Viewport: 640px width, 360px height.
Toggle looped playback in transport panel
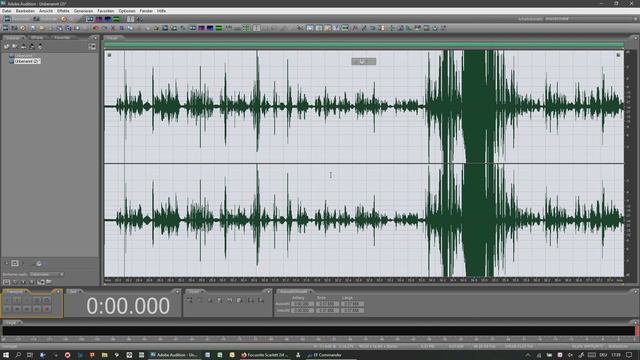pyautogui.click(x=47, y=300)
